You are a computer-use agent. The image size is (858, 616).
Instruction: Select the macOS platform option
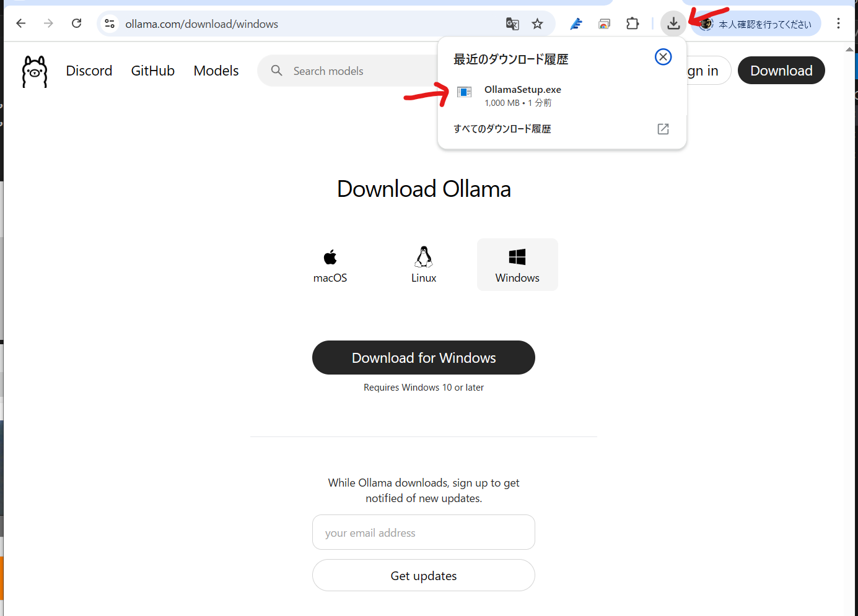[x=330, y=265]
